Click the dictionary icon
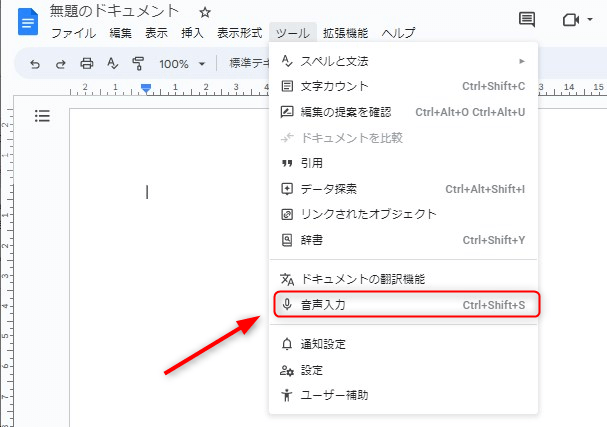 [x=287, y=240]
